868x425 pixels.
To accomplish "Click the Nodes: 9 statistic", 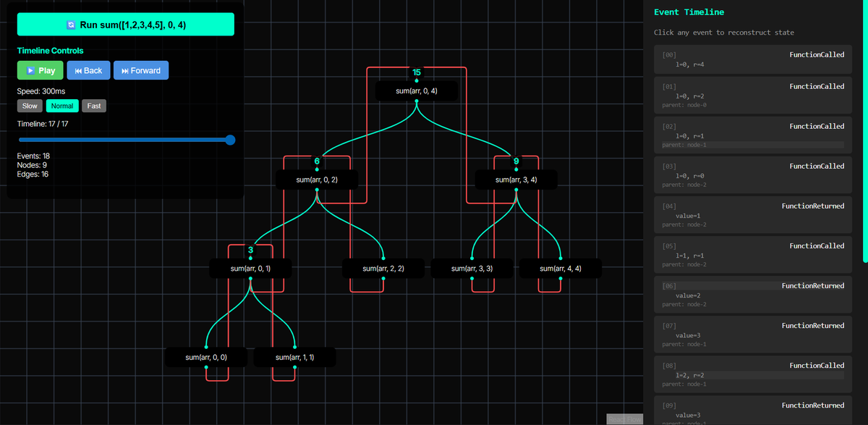I will pos(32,165).
